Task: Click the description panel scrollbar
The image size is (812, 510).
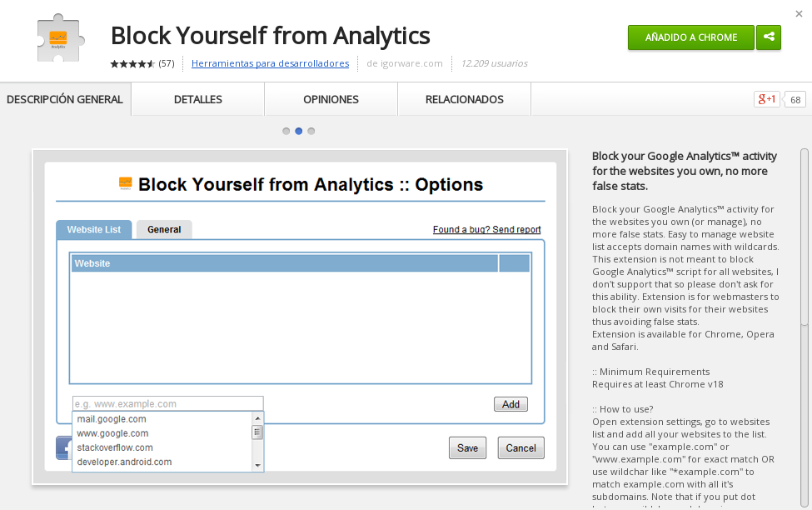Action: 805,237
